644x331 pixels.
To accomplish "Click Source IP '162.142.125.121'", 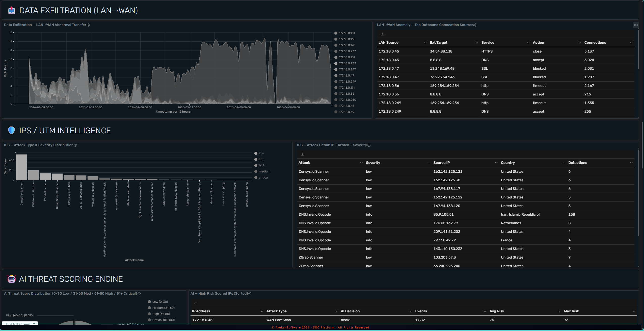I will pyautogui.click(x=448, y=171).
